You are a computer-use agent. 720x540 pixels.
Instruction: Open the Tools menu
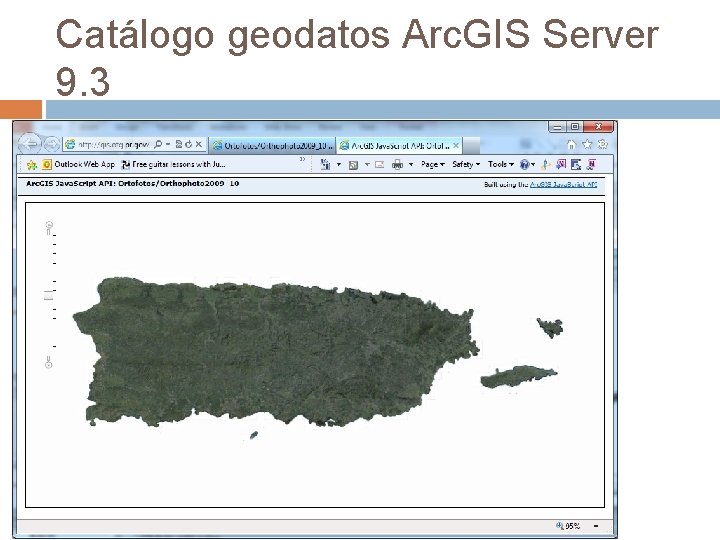click(501, 164)
